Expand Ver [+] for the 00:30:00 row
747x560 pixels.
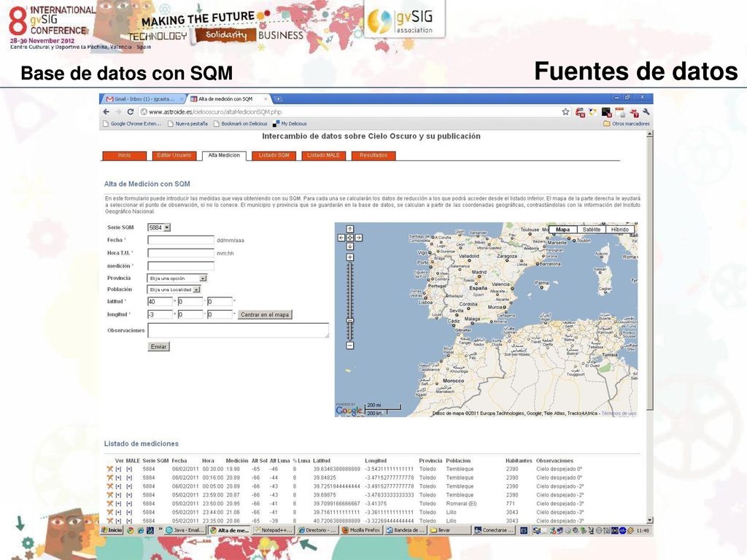pos(118,469)
